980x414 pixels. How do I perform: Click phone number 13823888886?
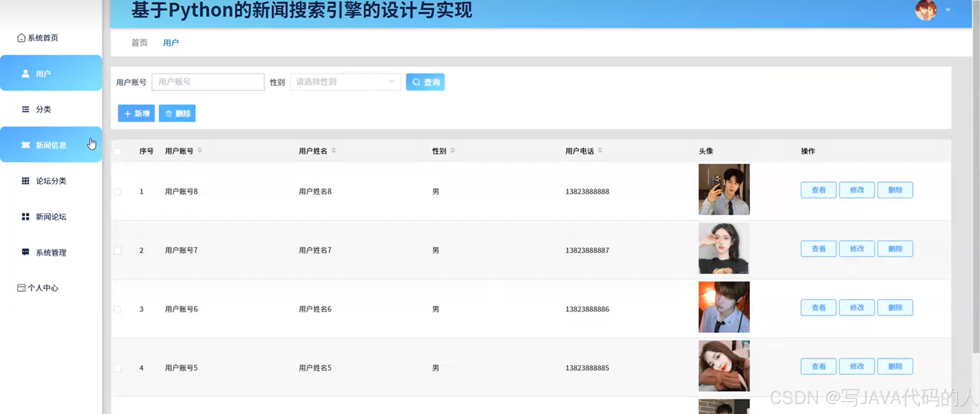[x=587, y=309]
